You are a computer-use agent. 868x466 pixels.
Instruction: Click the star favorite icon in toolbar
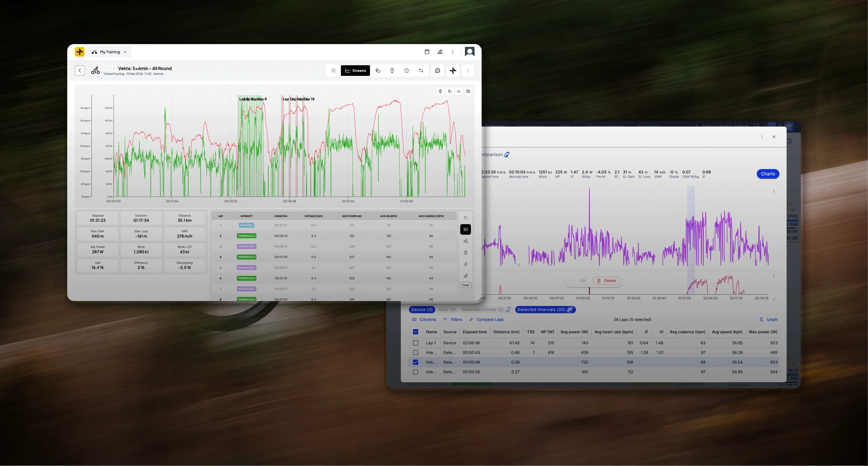click(406, 71)
